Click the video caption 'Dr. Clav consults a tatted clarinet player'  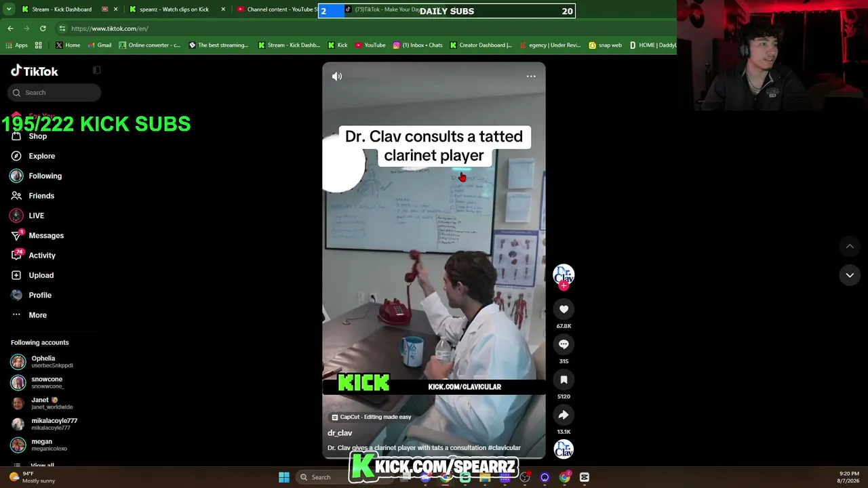434,146
